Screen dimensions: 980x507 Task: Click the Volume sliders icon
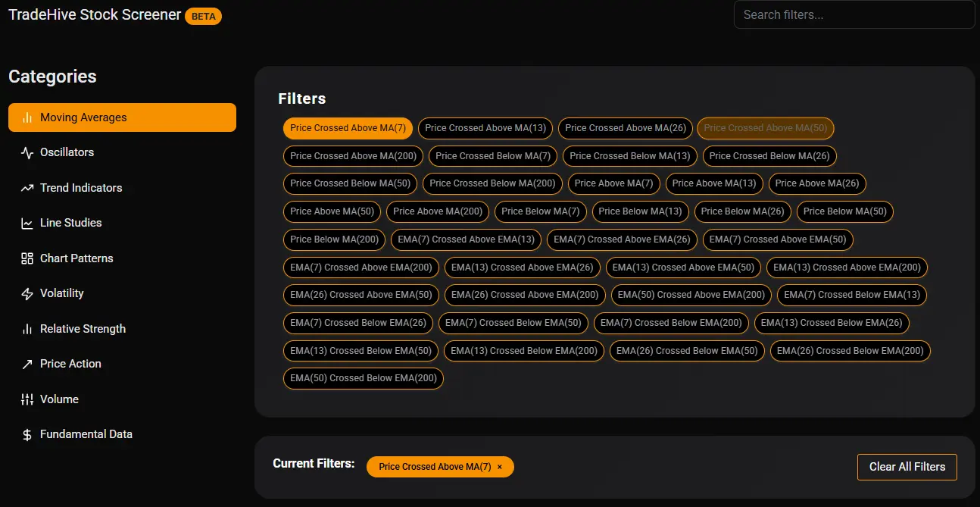click(27, 399)
